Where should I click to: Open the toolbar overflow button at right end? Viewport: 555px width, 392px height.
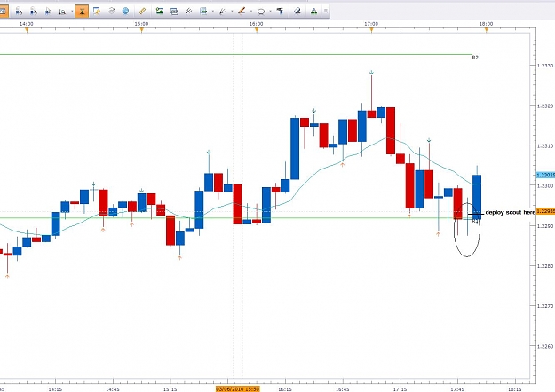326,12
